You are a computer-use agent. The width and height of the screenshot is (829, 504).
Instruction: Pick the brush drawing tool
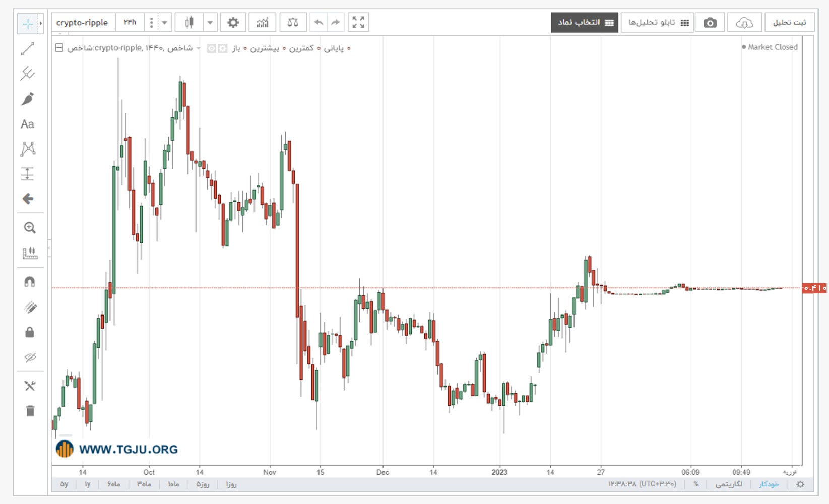(28, 99)
